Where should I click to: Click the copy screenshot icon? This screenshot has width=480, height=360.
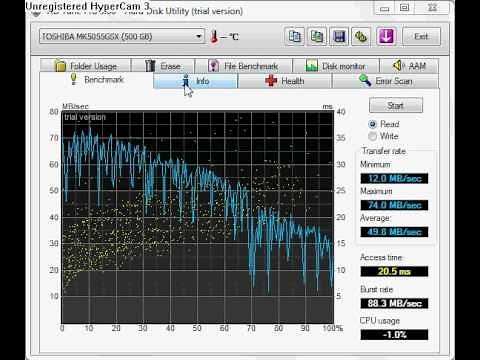[317, 36]
